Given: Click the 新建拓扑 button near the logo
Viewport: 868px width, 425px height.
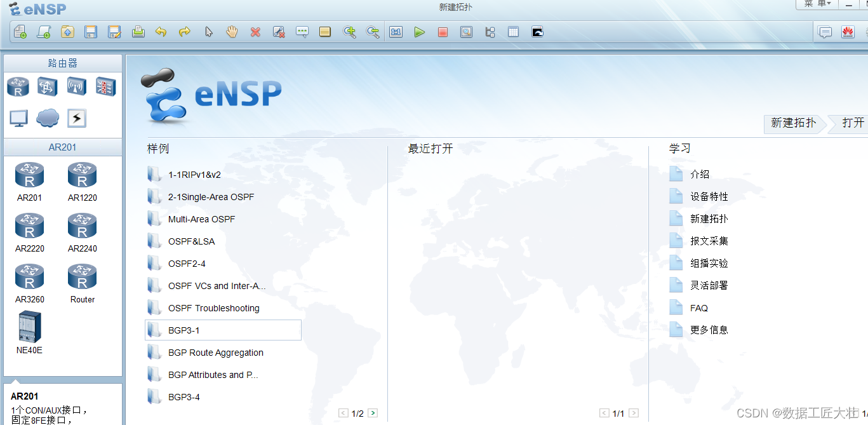Looking at the screenshot, I should pyautogui.click(x=794, y=123).
